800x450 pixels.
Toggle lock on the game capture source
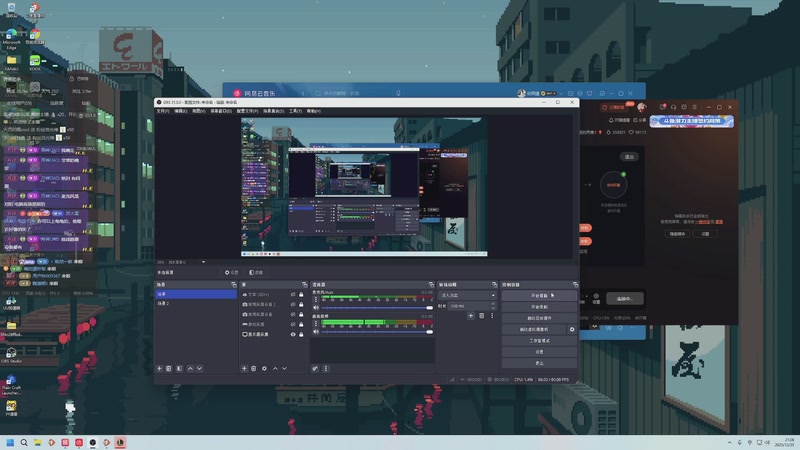[301, 324]
